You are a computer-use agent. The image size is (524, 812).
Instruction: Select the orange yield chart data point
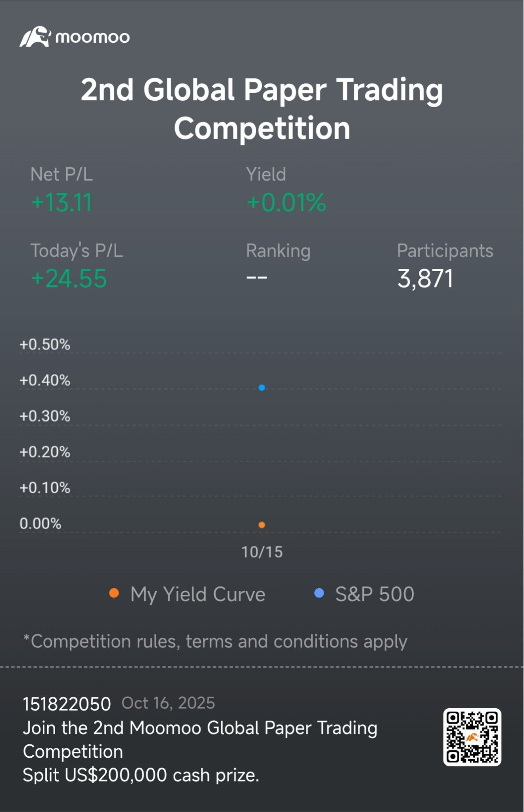pos(262,525)
